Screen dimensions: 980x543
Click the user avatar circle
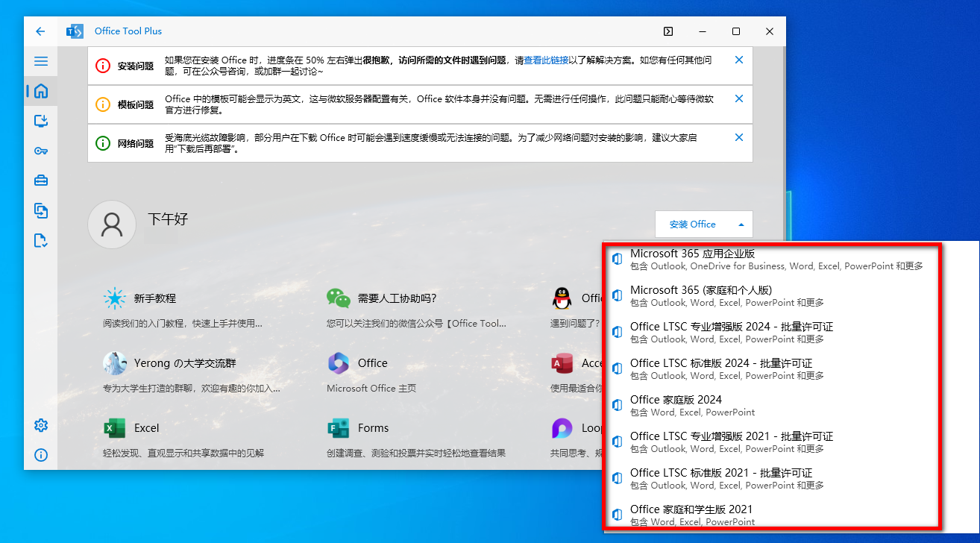(112, 225)
